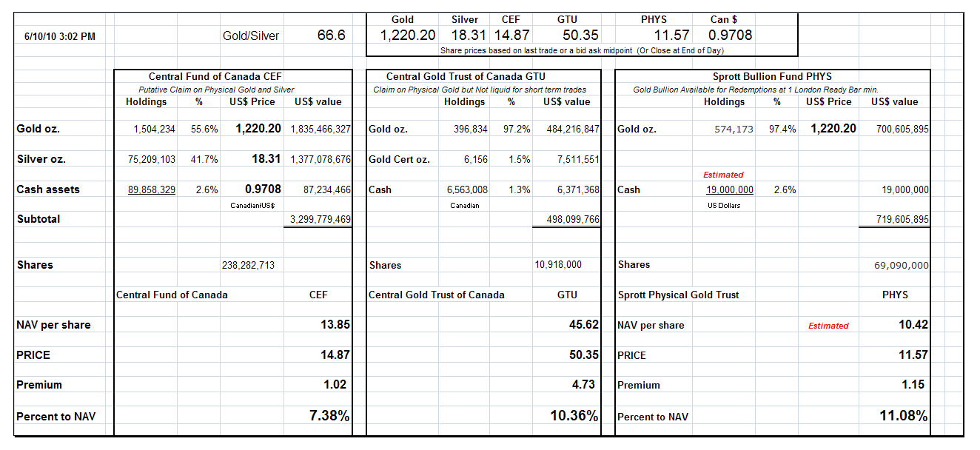Select the date cell 6/10/10 3:02 PM
Screen dimensions: 980x450
[59, 36]
